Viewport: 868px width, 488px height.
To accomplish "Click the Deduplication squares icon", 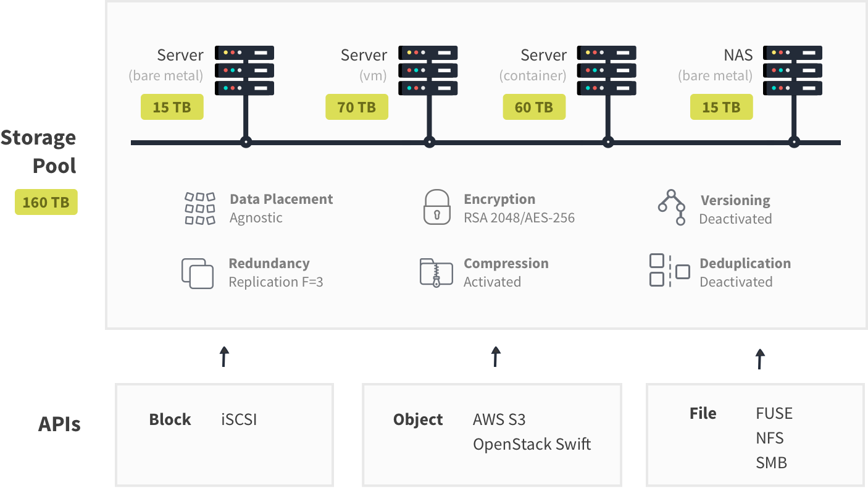I will point(669,271).
